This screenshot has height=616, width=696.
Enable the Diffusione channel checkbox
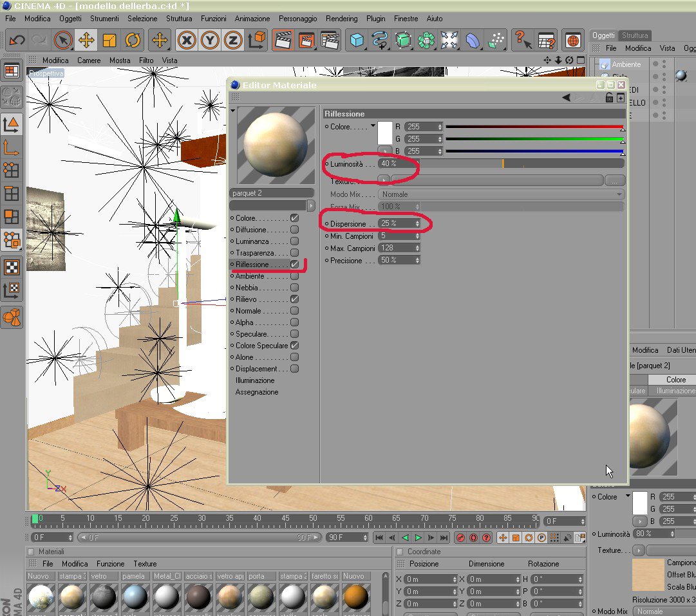tap(294, 229)
